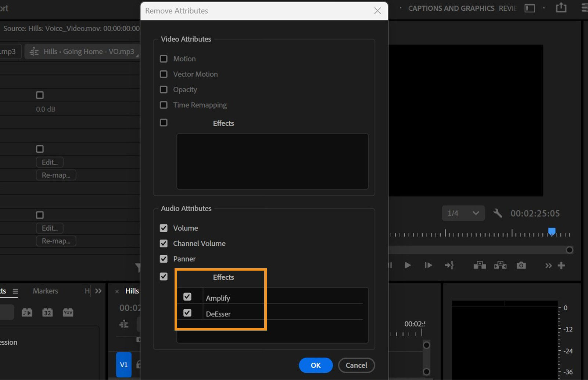The height and width of the screenshot is (380, 588).
Task: Open the 1/4 playback resolution dropdown
Action: click(x=463, y=213)
